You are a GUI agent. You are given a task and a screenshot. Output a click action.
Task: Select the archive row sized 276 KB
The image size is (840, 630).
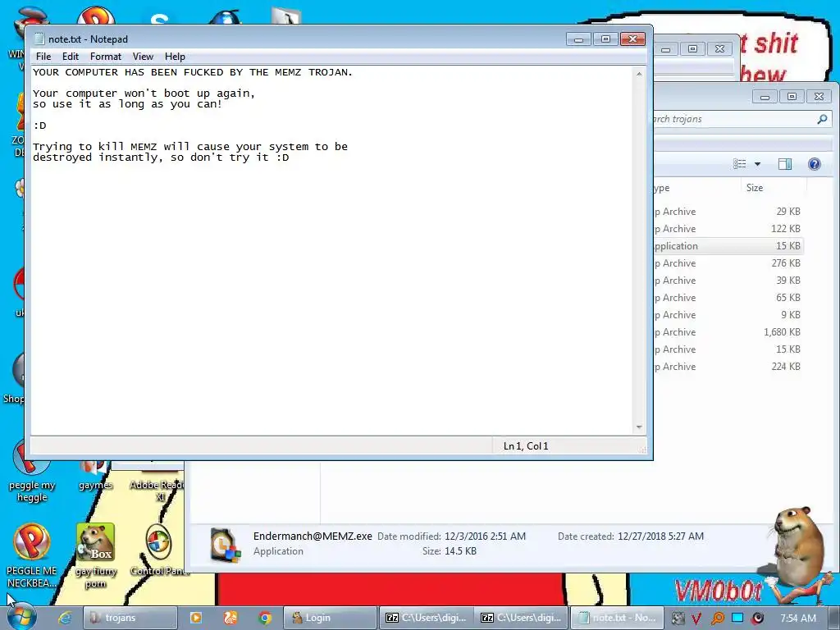click(x=728, y=263)
